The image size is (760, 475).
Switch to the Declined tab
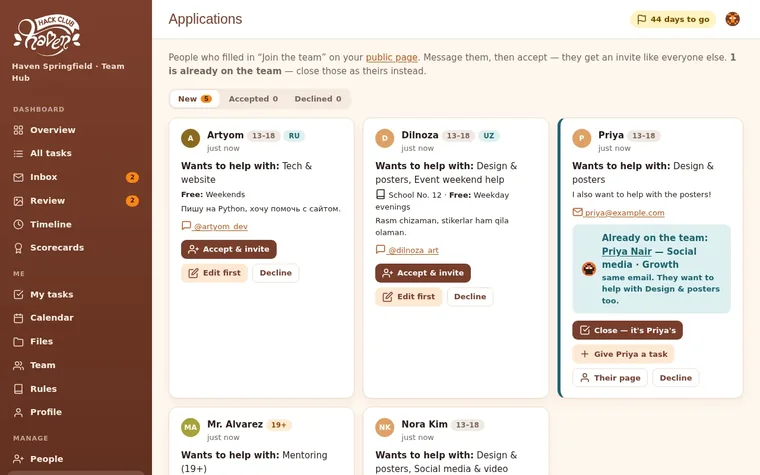[x=318, y=99]
